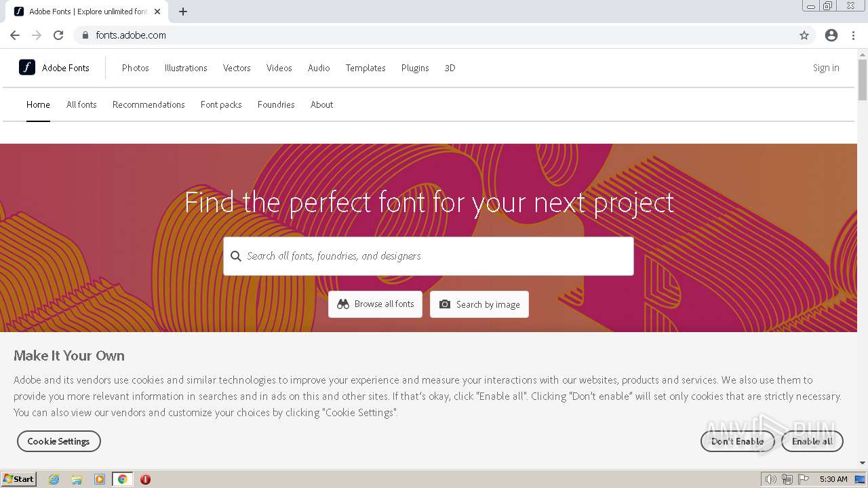Click the Enable all cookies button
Screen dimensions: 868x488
click(812, 441)
